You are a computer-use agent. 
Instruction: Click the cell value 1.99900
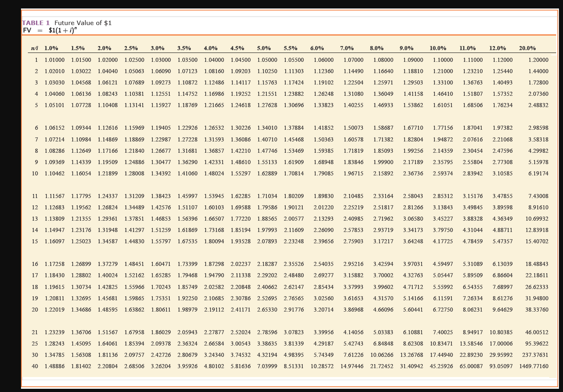pyautogui.click(x=383, y=162)
